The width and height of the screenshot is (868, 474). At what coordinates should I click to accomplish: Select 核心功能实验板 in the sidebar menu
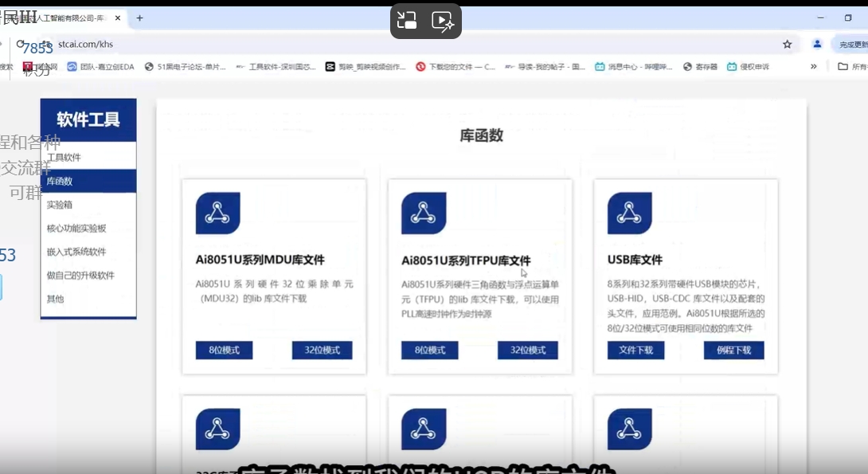tap(88, 228)
